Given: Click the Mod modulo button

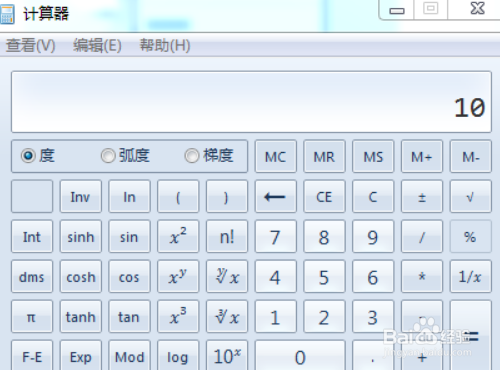Looking at the screenshot, I should tap(129, 355).
